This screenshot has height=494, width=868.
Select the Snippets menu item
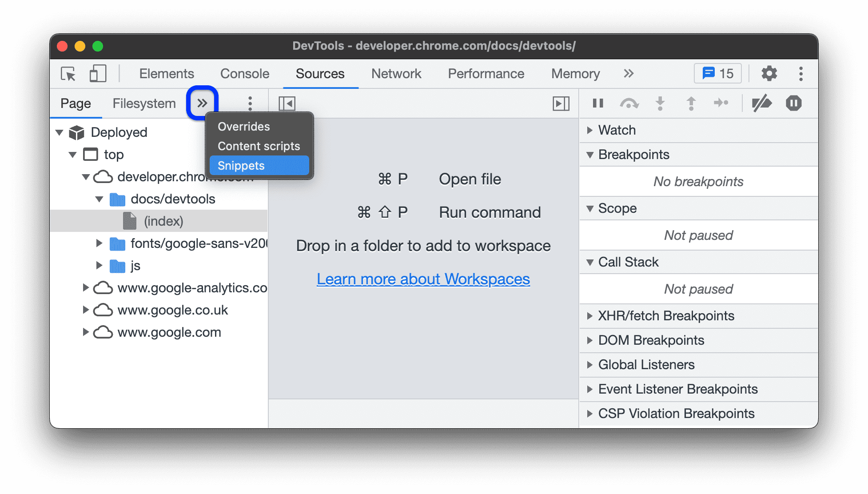coord(258,166)
